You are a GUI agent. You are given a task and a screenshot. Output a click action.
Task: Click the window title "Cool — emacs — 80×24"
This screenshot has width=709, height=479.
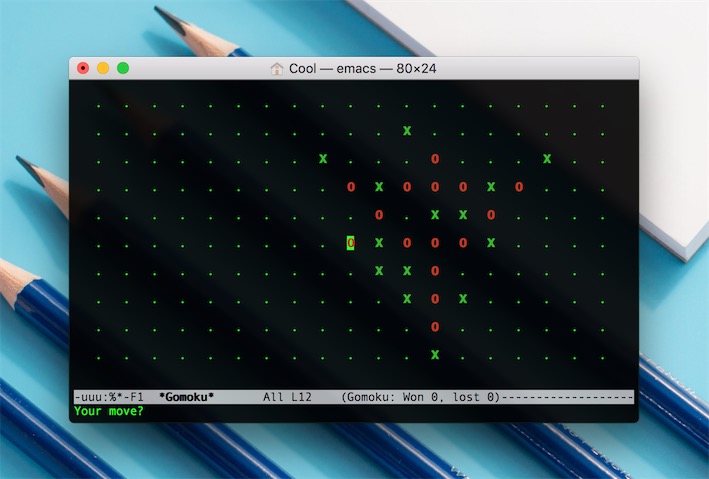click(x=363, y=69)
